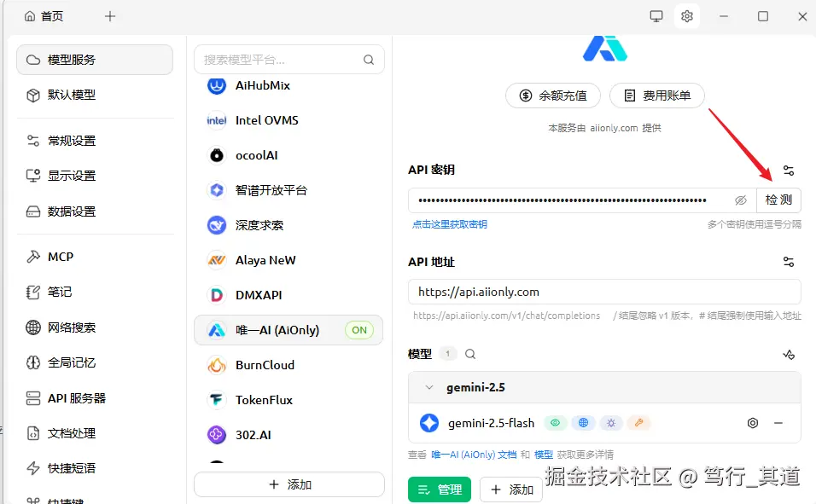Select ocoolAI provider

[289, 155]
